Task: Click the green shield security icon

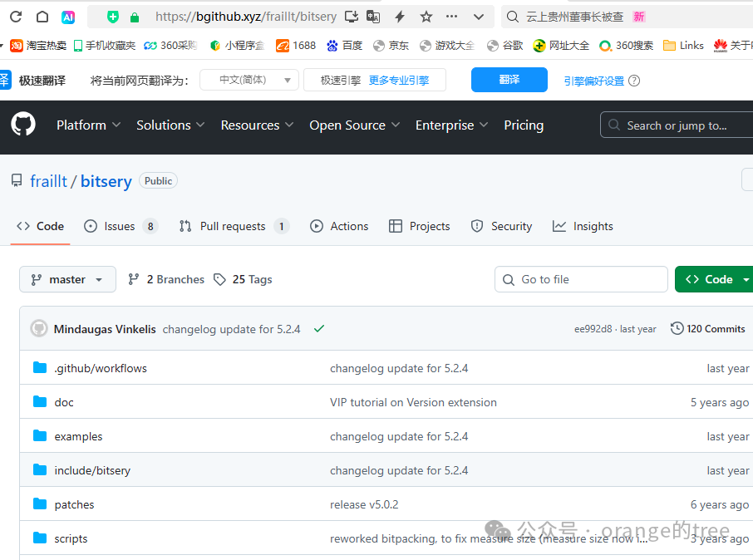Action: click(113, 17)
